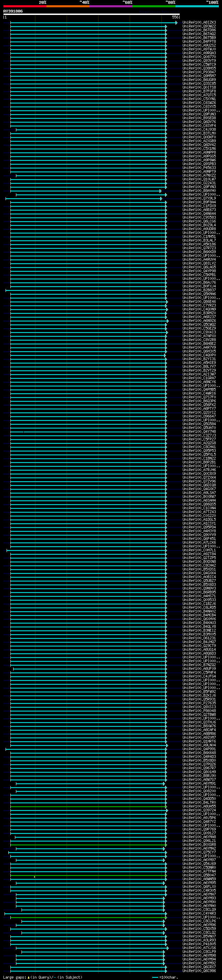
Task: Select the UniRef100_A1DGL5 entry
Action: pyautogui.click(x=199, y=519)
